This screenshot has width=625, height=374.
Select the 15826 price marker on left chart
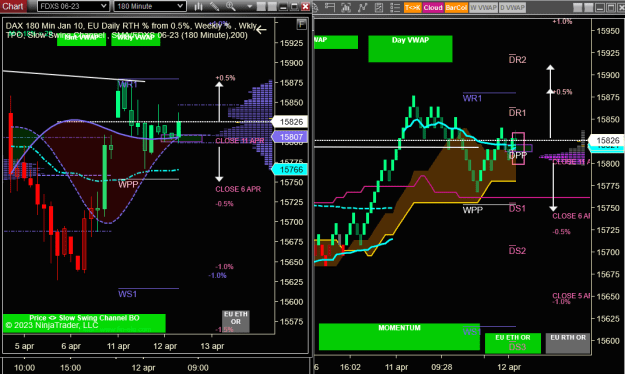(x=290, y=122)
